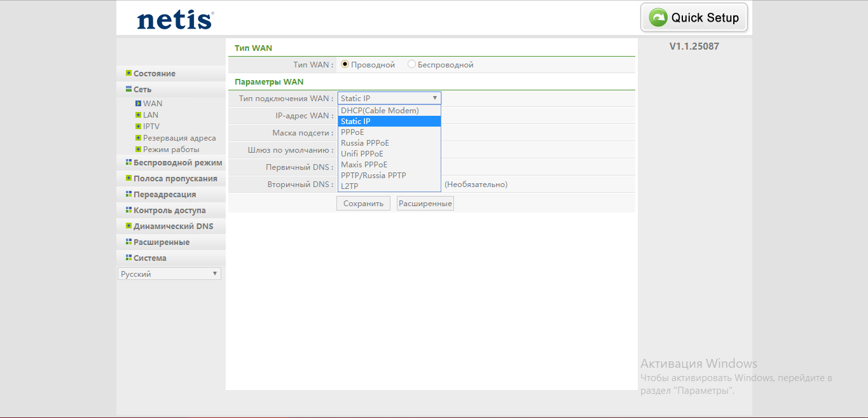
Task: Click the bullet icon next to LAN
Action: (138, 115)
